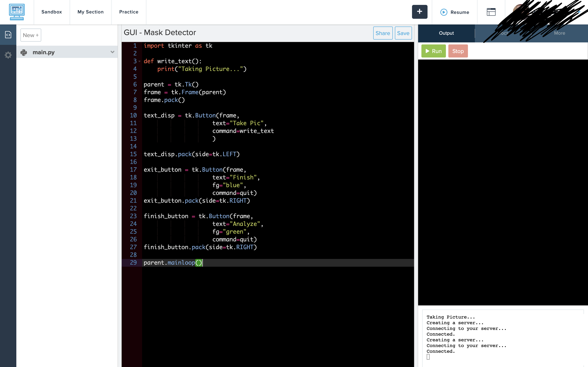Image resolution: width=588 pixels, height=367 pixels.
Task: Open the Practice section
Action: pyautogui.click(x=129, y=12)
